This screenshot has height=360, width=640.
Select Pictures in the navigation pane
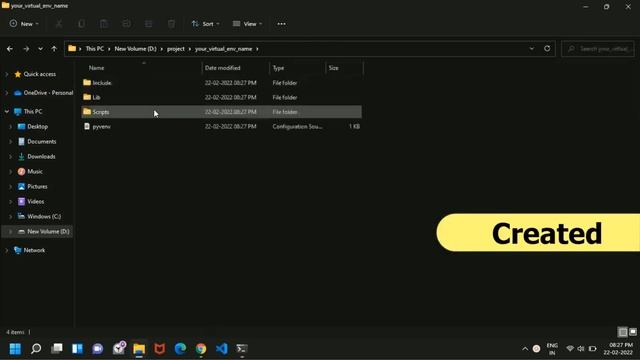[x=37, y=187]
